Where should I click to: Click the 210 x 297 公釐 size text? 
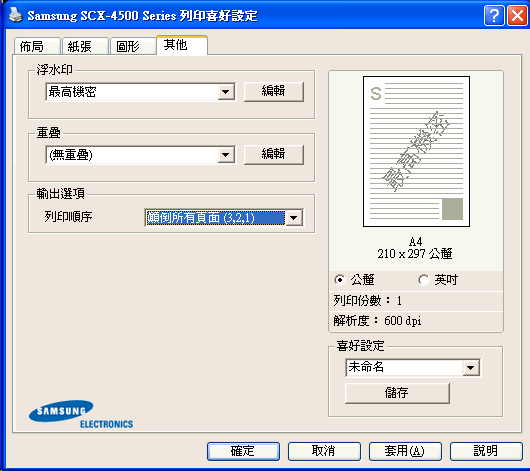[x=415, y=254]
